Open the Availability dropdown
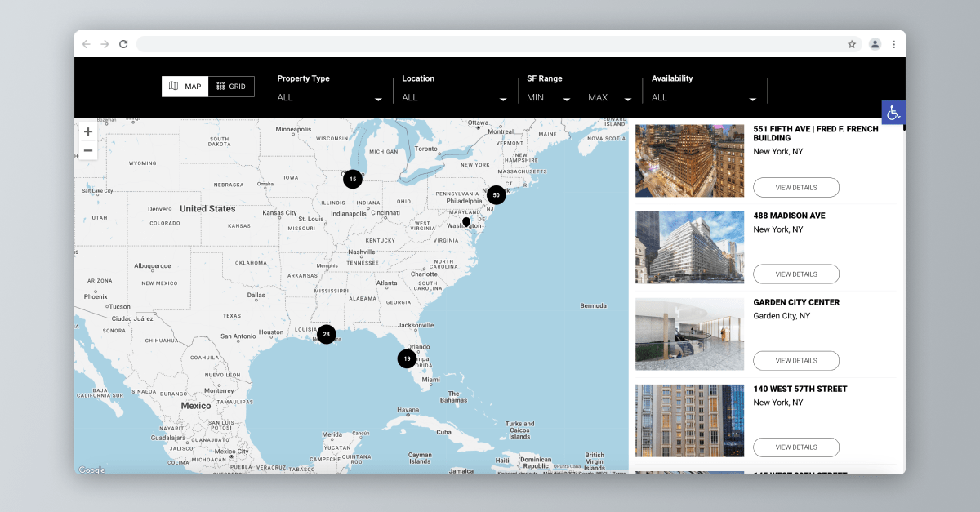The width and height of the screenshot is (980, 512). 703,97
